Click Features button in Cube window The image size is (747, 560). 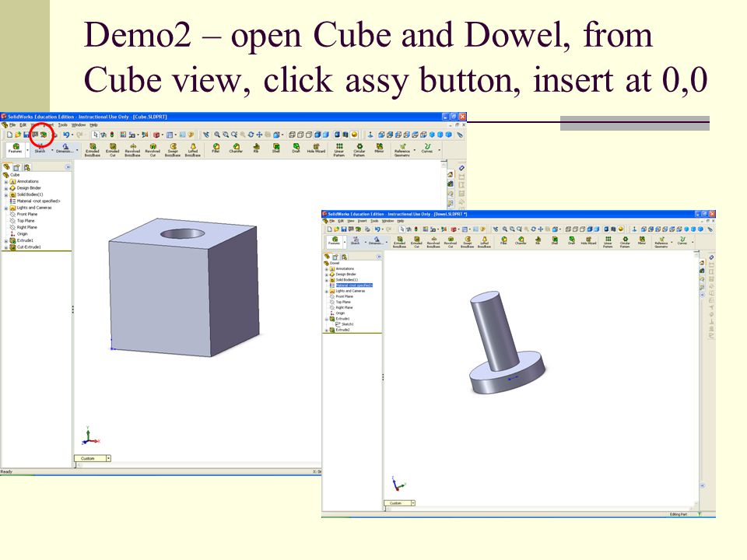point(16,149)
